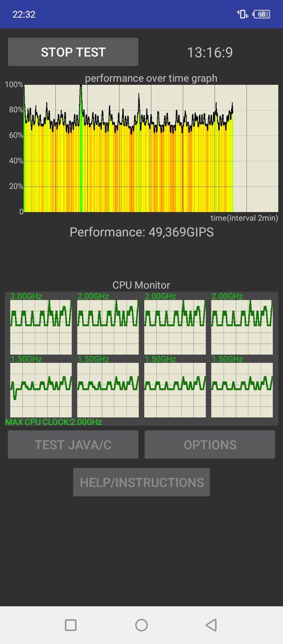The image size is (283, 644).
Task: Tap the performance over time graph
Action: (151, 148)
